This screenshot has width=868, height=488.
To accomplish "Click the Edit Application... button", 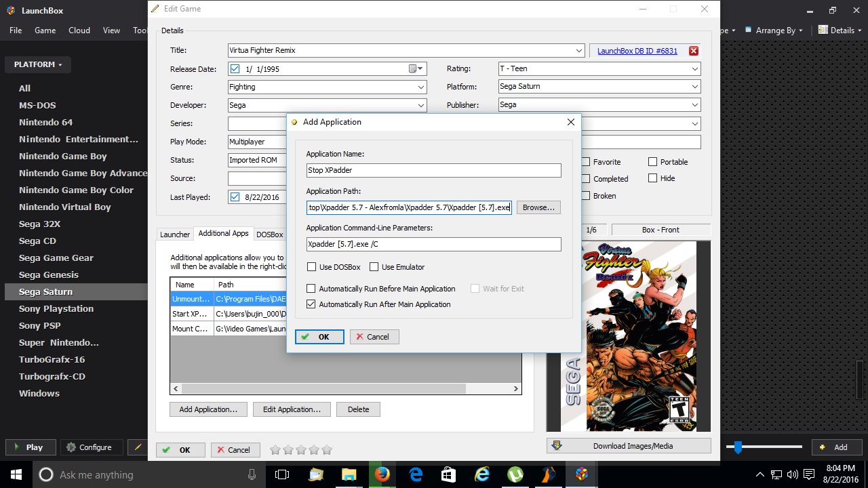I will (292, 409).
